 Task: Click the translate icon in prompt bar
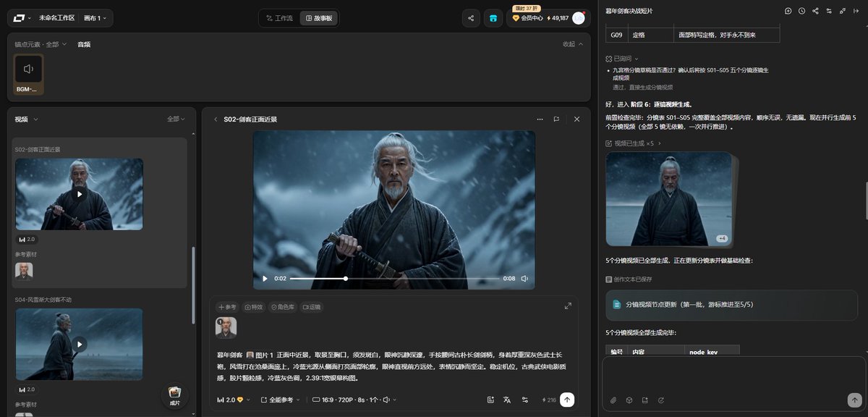click(x=507, y=400)
